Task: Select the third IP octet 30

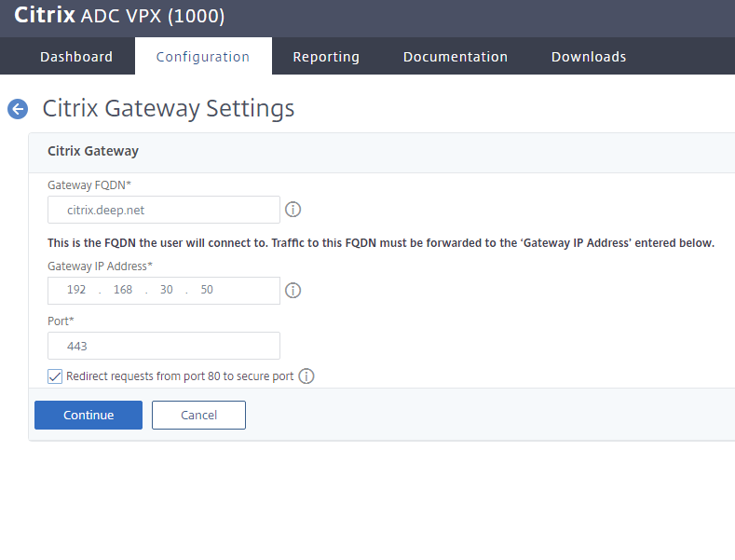Action: (167, 290)
